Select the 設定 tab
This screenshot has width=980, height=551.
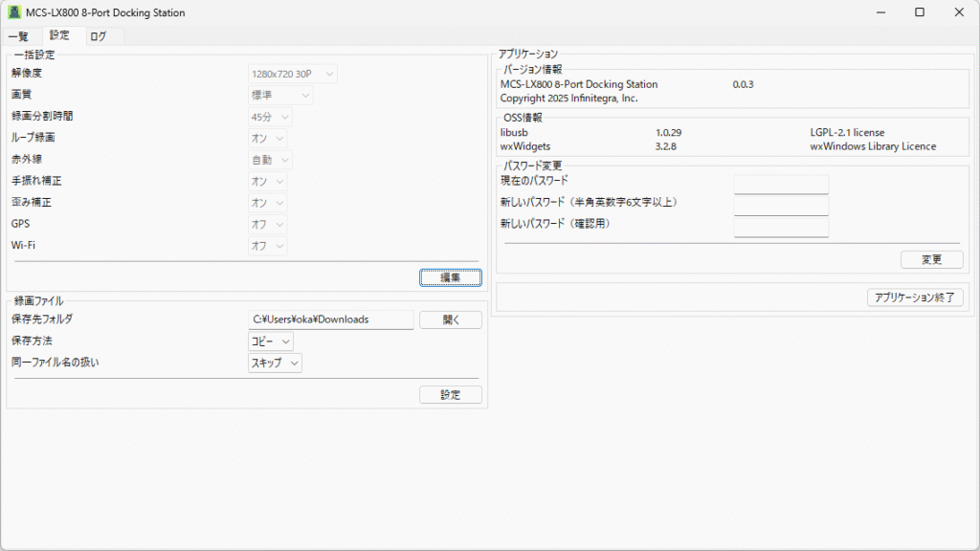tap(59, 35)
